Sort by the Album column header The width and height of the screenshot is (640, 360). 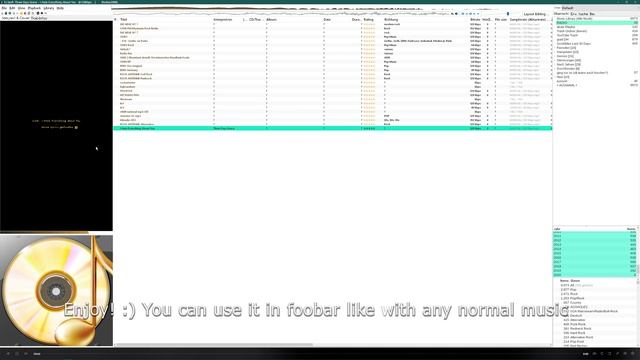point(271,20)
